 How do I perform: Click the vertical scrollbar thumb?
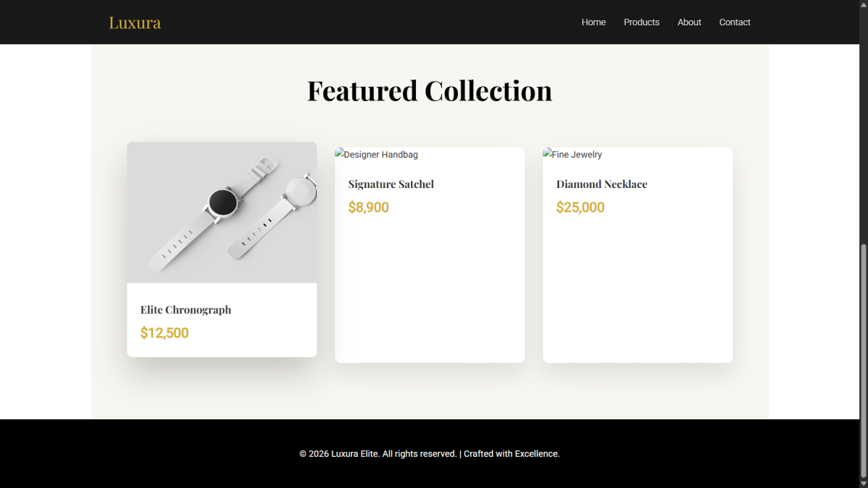[x=863, y=360]
